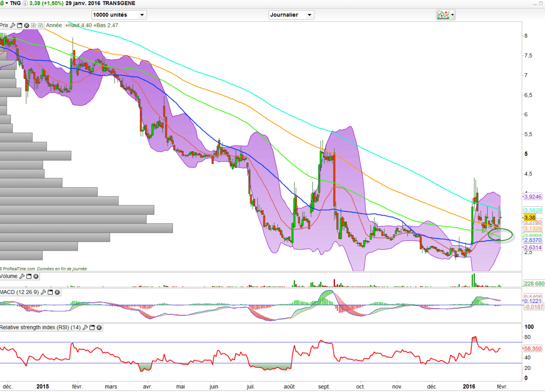
Task: Click the add indicator chart icon
Action: click(442, 15)
